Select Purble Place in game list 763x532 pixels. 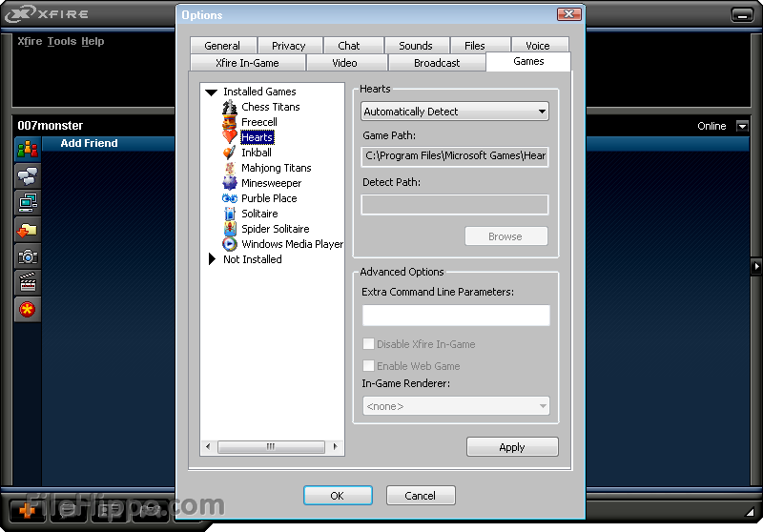tap(269, 198)
